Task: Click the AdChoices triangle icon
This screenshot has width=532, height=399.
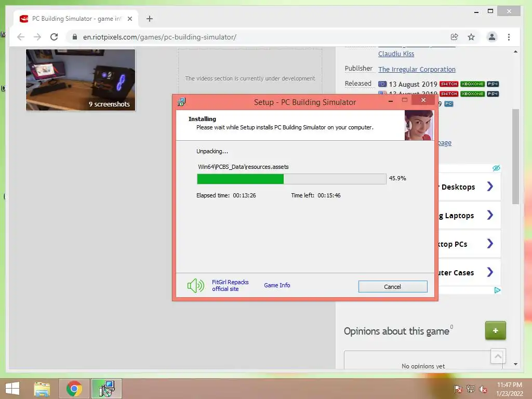Action: click(x=497, y=290)
